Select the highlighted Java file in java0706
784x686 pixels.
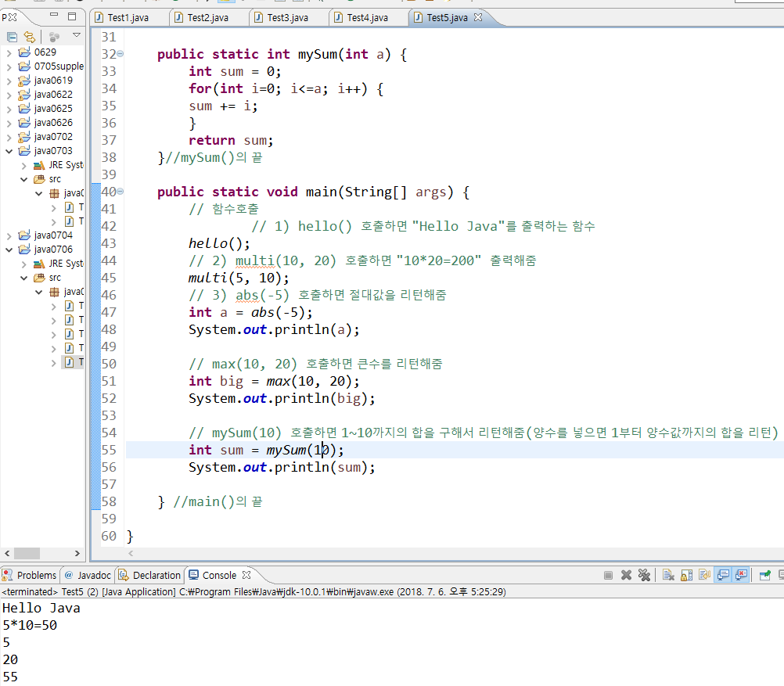tap(73, 362)
